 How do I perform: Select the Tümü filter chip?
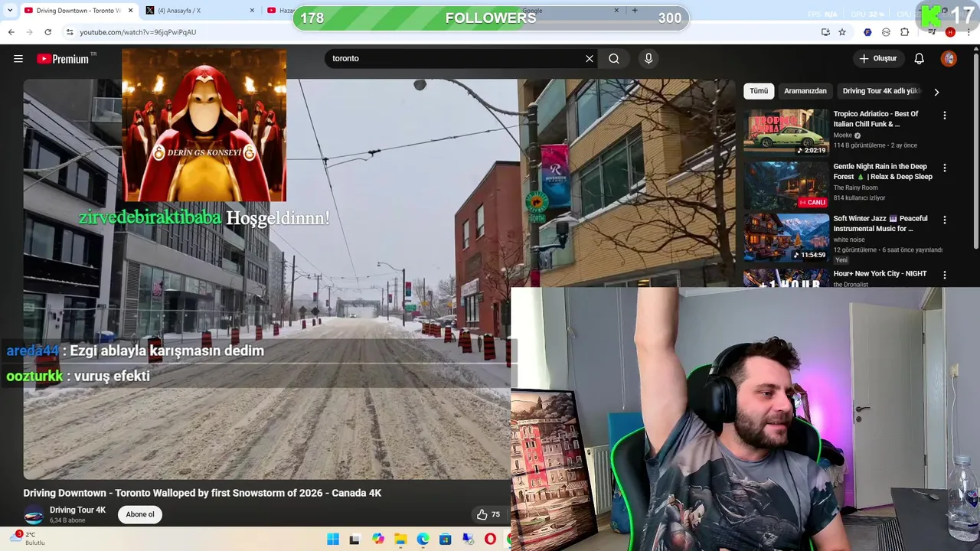coord(759,91)
